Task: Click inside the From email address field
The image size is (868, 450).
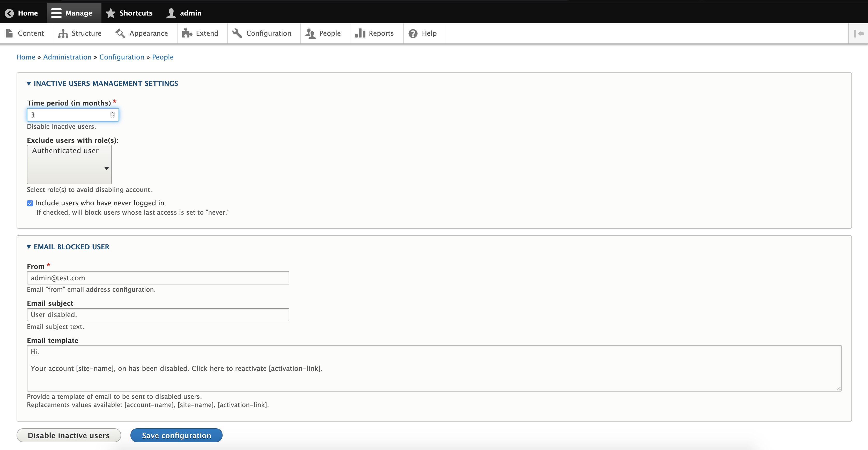Action: click(x=158, y=277)
